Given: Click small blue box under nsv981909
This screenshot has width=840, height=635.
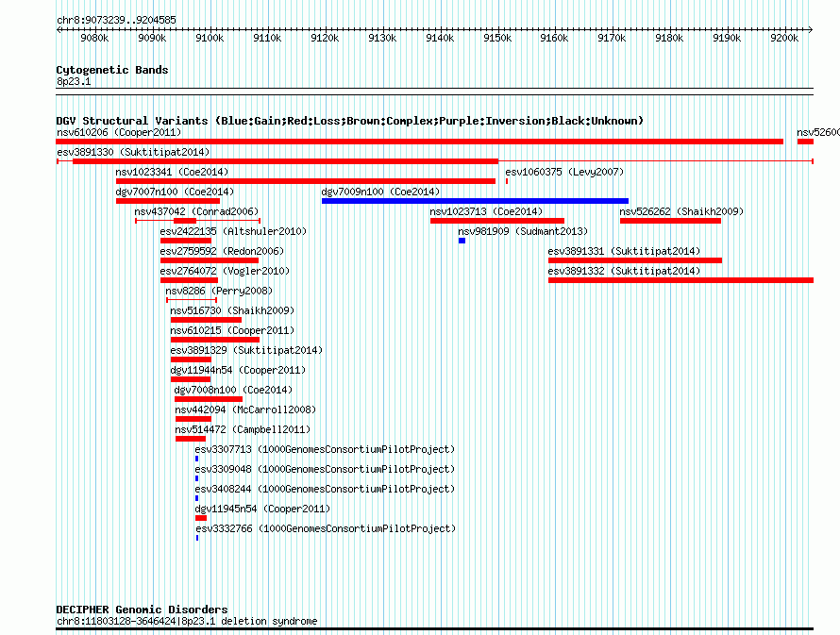Looking at the screenshot, I should (x=462, y=241).
